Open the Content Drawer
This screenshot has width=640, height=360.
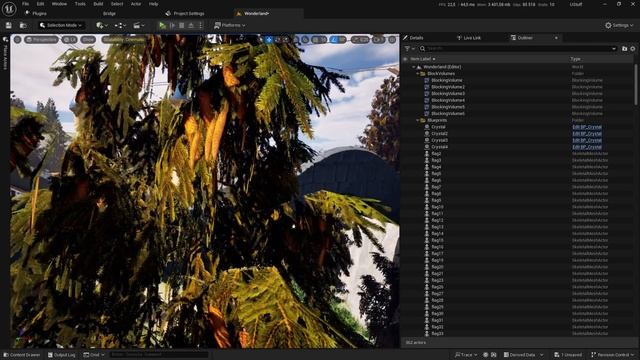pos(22,355)
